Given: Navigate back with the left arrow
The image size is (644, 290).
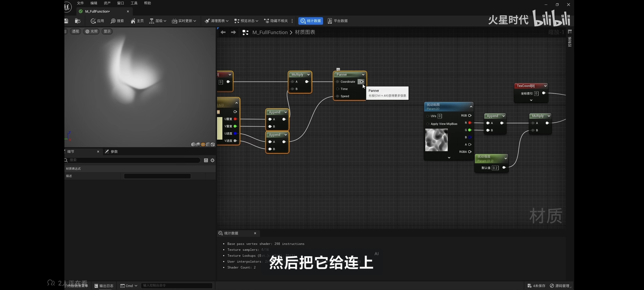Looking at the screenshot, I should (x=223, y=32).
